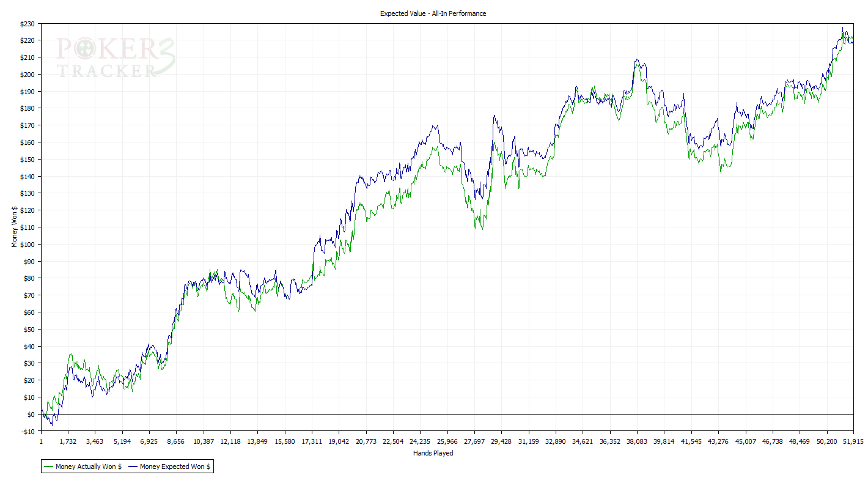
Task: Click the 19,042 x-axis label
Action: click(x=339, y=441)
